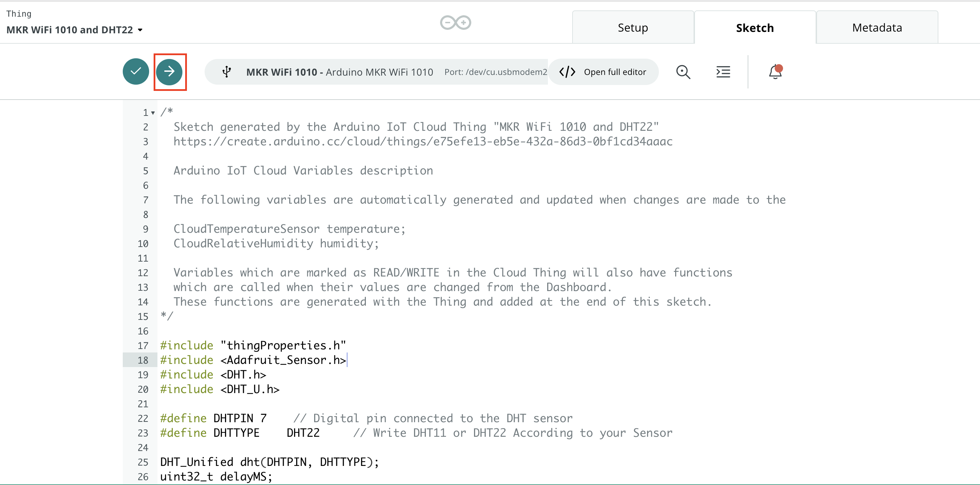Click the Arduino infinity logo

coord(455,23)
